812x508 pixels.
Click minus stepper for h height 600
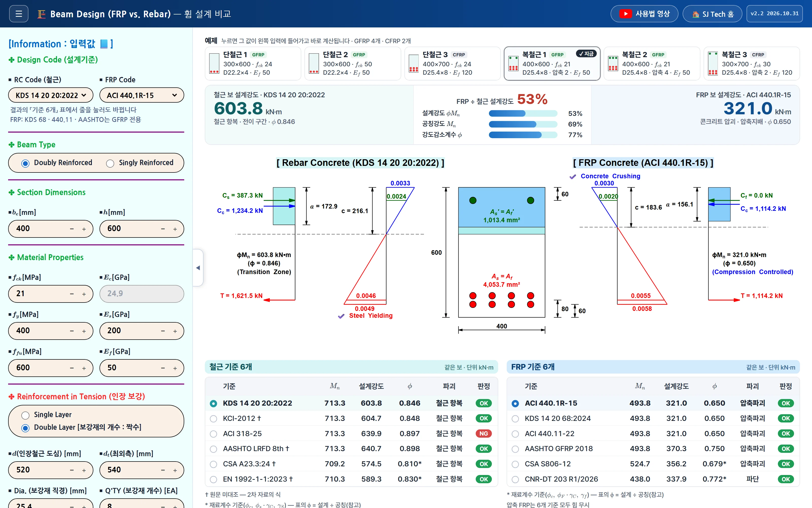(163, 229)
